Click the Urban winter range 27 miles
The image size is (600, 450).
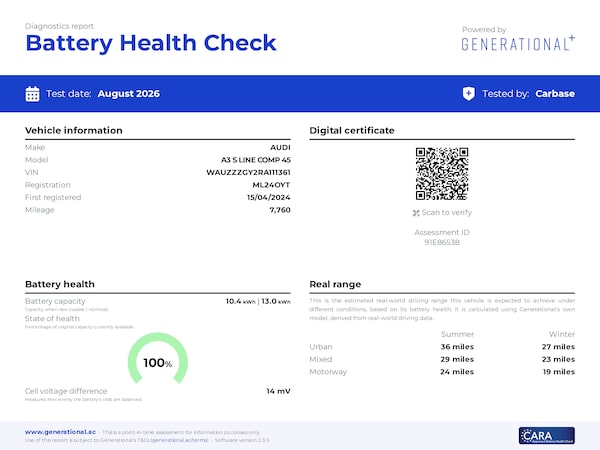pyautogui.click(x=558, y=347)
